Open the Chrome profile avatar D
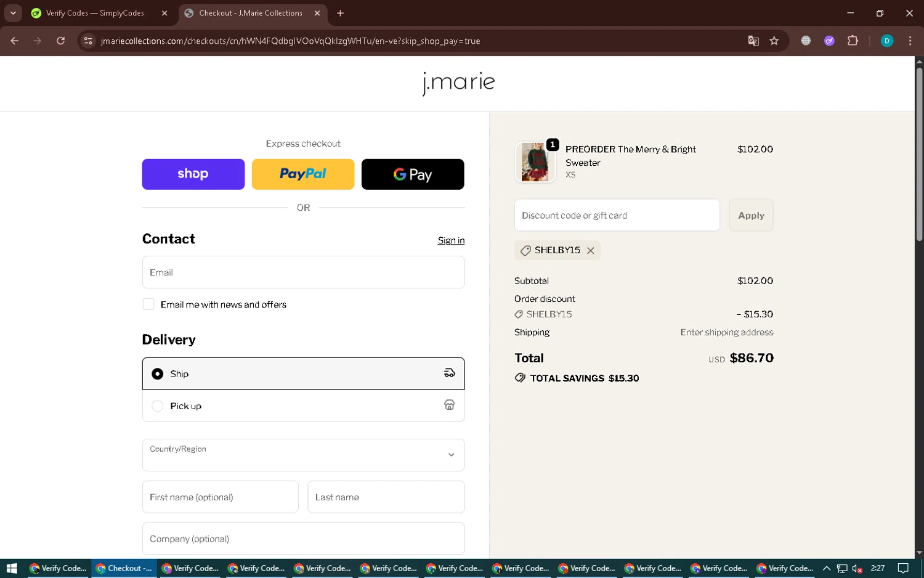 pos(886,41)
